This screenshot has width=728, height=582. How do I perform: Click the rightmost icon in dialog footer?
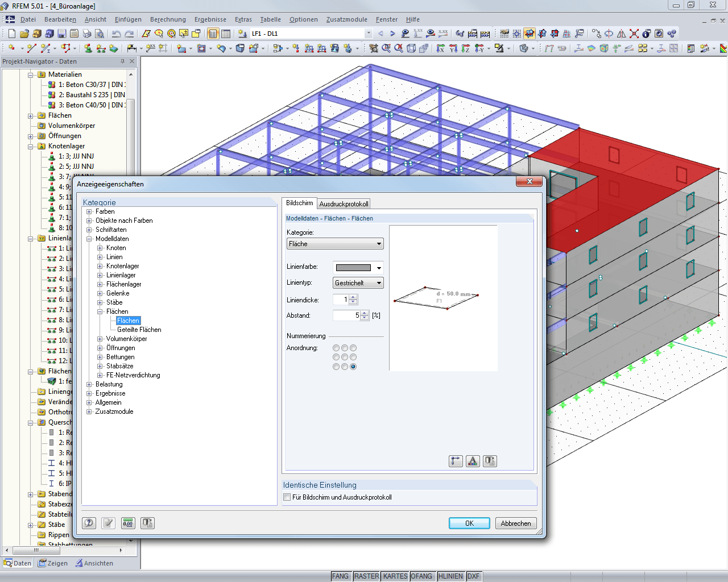tap(147, 523)
